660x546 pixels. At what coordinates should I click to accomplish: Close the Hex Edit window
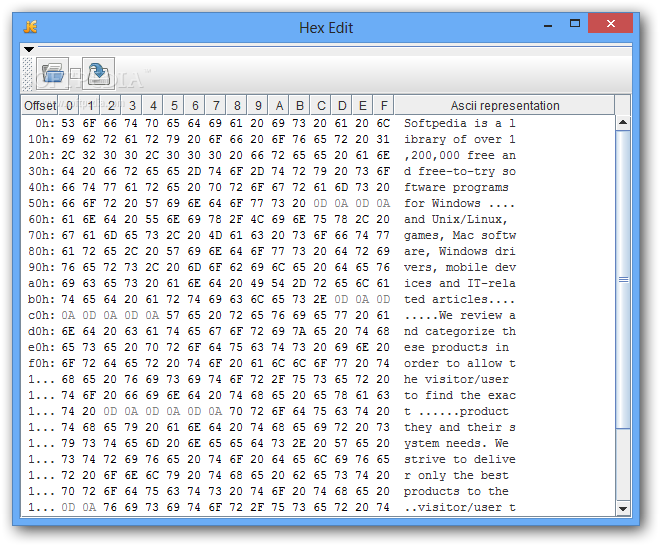pyautogui.click(x=610, y=23)
